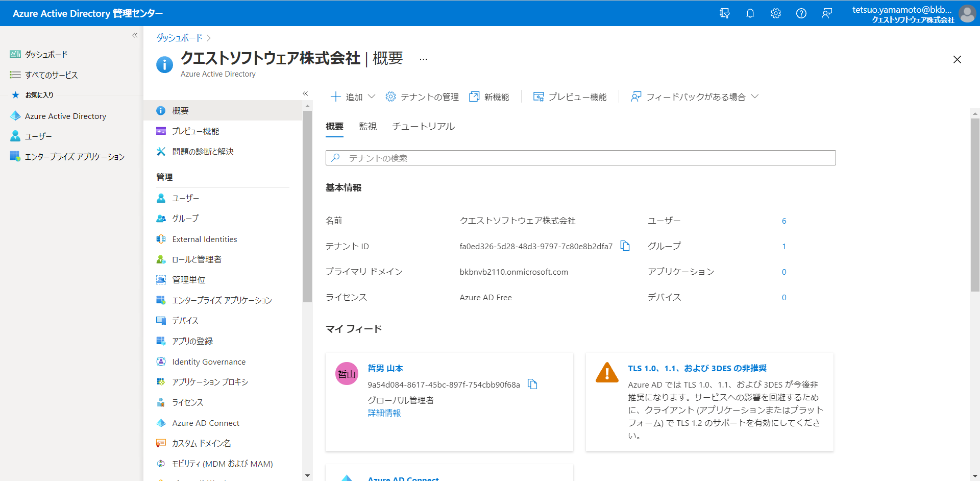980x481 pixels.
Task: Click the Azure AD Connect icon in menu
Action: click(161, 423)
